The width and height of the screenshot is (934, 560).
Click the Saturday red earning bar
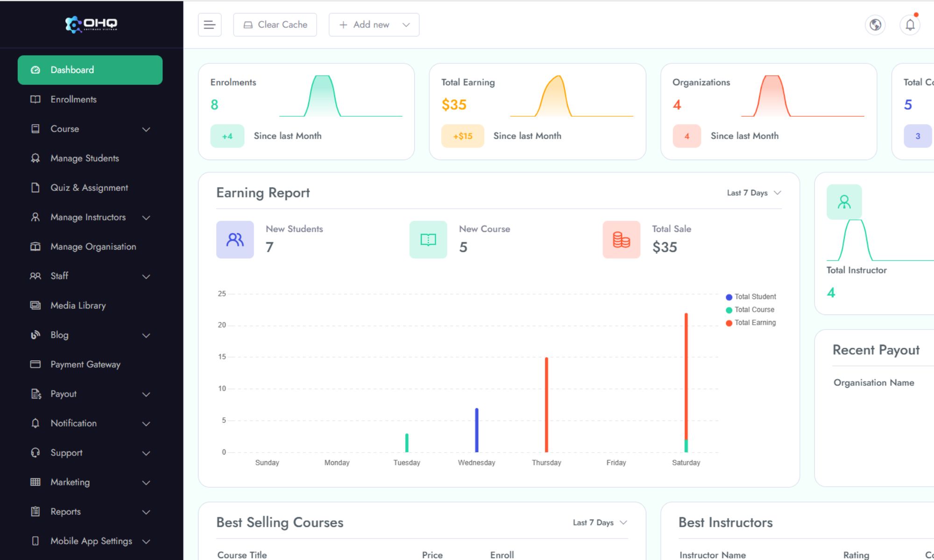(x=686, y=376)
